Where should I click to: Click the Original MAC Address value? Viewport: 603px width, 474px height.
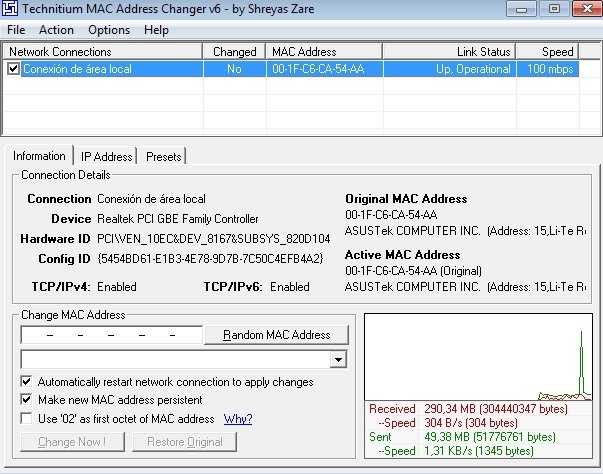coord(391,215)
